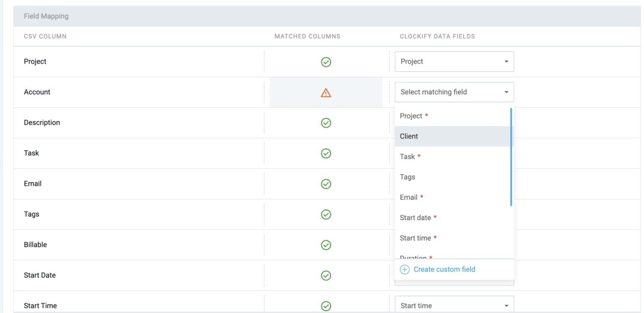Open the Project field dropdown

(454, 62)
